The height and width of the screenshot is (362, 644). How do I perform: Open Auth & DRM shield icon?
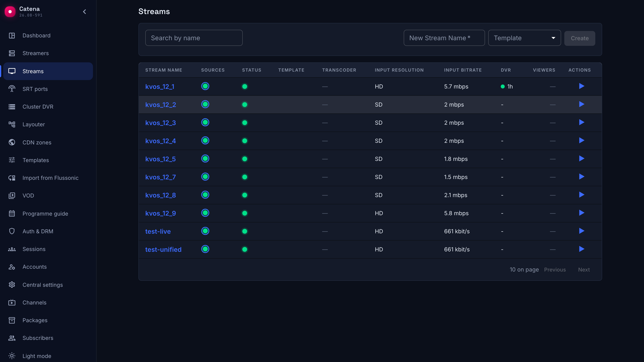(12, 231)
